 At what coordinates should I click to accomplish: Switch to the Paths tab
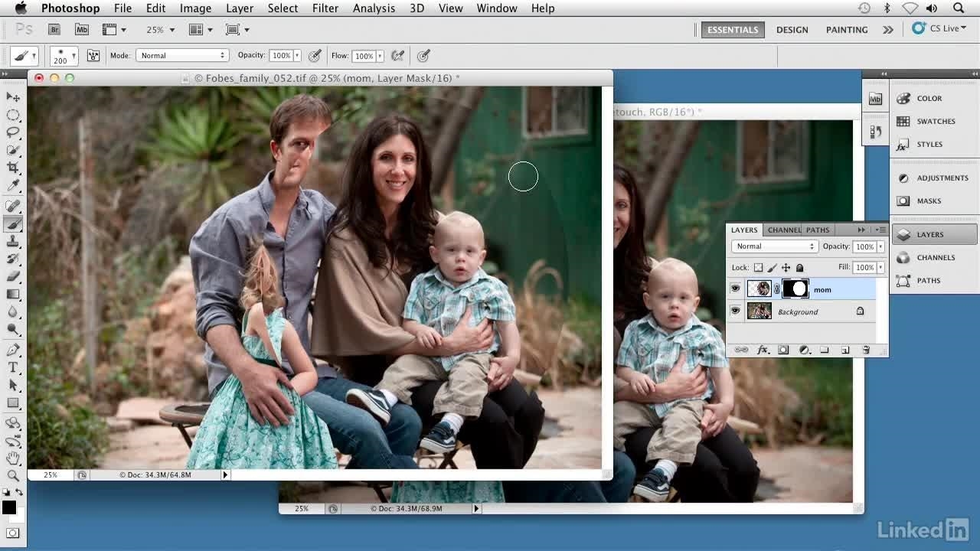[817, 230]
